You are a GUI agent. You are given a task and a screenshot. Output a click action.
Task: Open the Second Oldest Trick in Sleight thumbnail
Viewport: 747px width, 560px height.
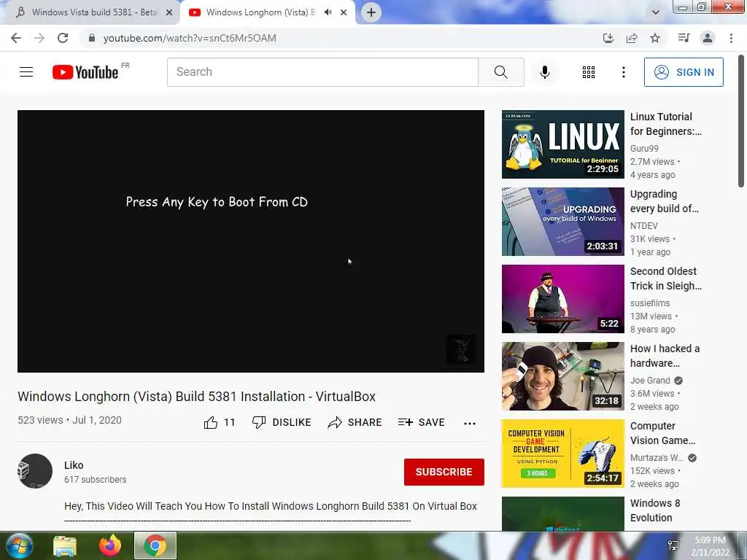click(x=562, y=298)
